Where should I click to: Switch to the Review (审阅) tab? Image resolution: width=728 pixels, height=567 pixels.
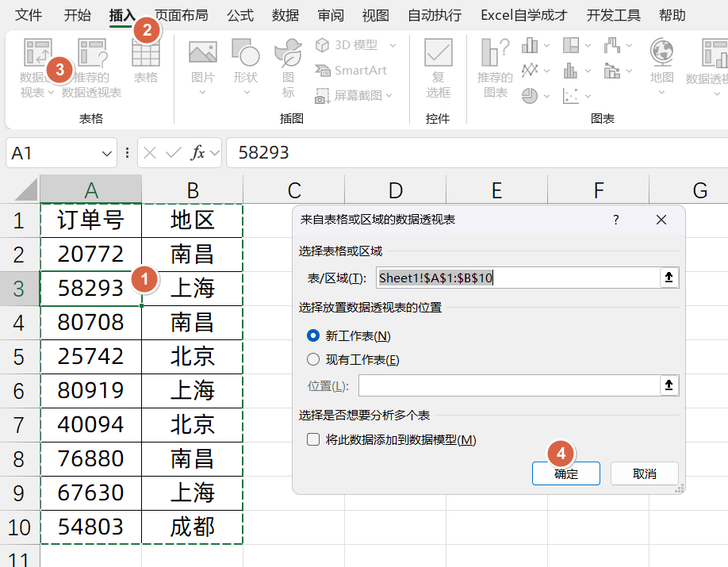point(331,15)
